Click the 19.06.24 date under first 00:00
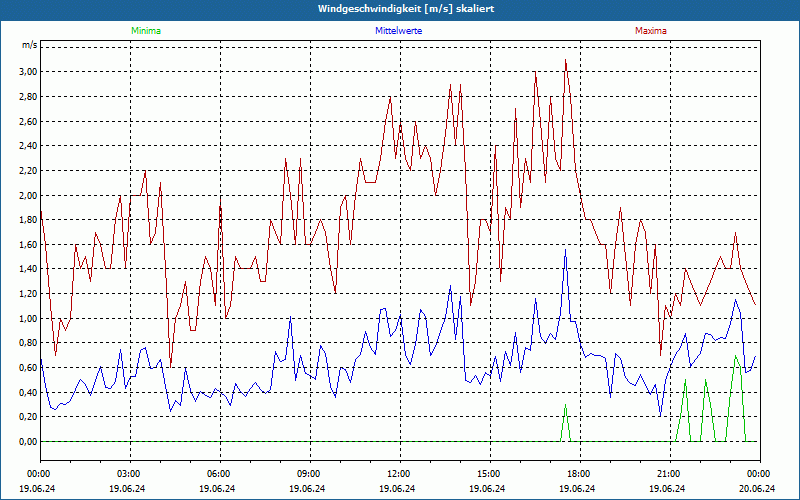The height and width of the screenshot is (500, 800). [37, 488]
